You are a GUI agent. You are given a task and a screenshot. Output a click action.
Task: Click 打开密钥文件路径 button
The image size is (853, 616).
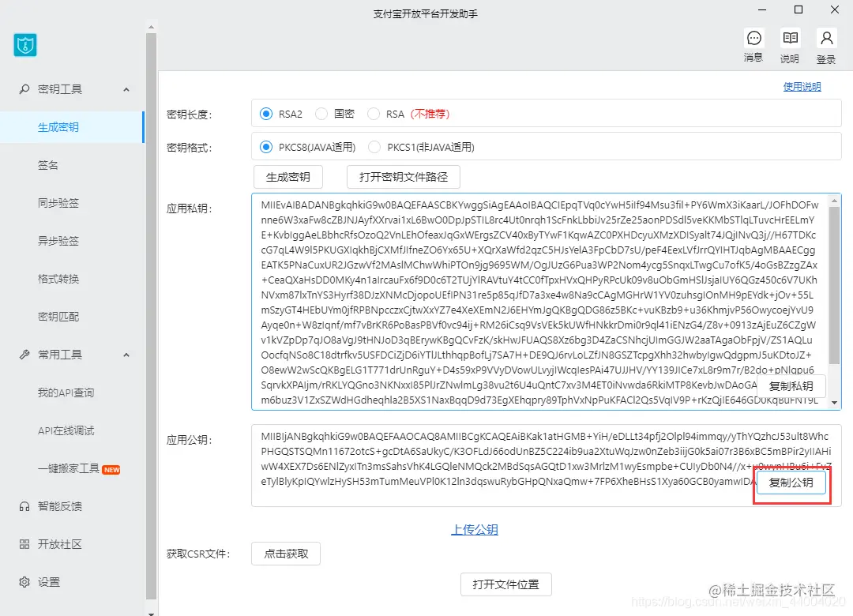(403, 177)
